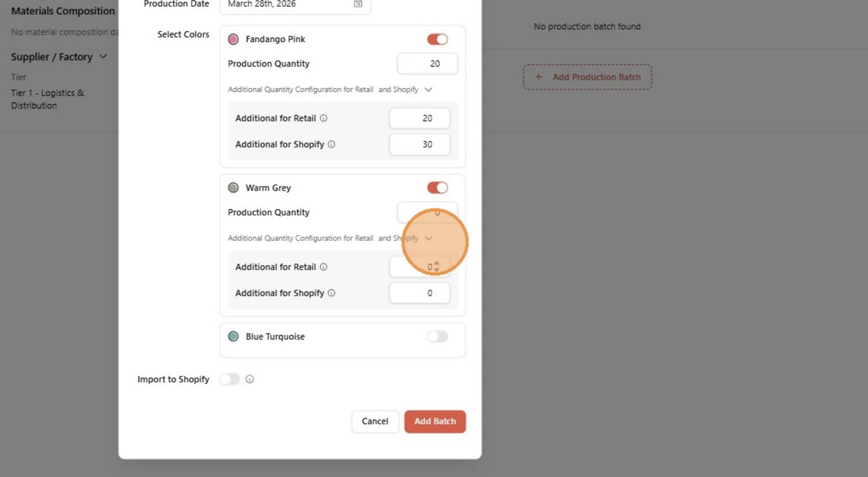Switch on Import to Shopify toggle
The image size is (868, 477).
click(x=230, y=379)
